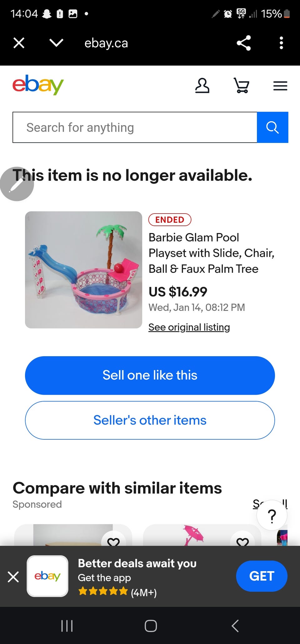Viewport: 300px width, 644px height.
Task: Dismiss the Get the app banner
Action: click(13, 576)
